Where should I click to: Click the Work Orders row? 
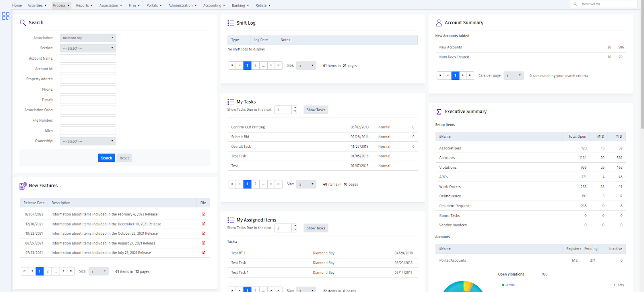point(530,186)
